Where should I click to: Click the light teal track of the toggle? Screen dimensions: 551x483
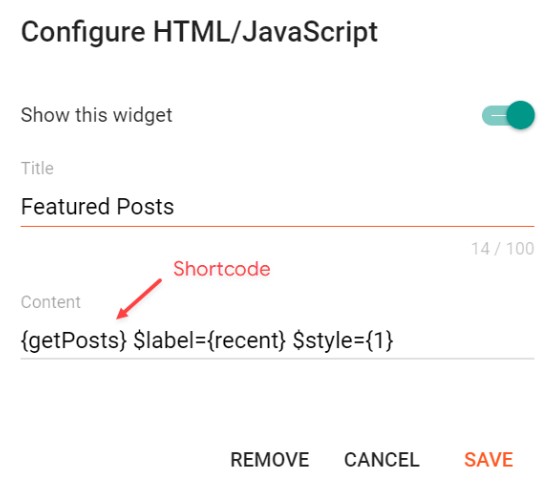point(493,116)
